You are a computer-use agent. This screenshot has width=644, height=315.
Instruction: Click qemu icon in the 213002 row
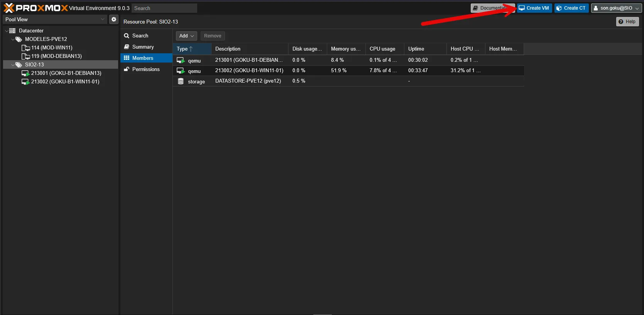181,71
